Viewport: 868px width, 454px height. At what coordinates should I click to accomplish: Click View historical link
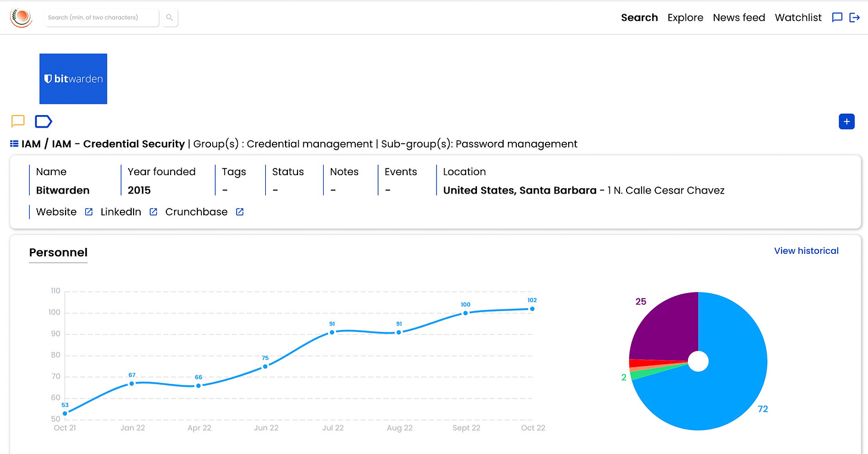pyautogui.click(x=806, y=251)
